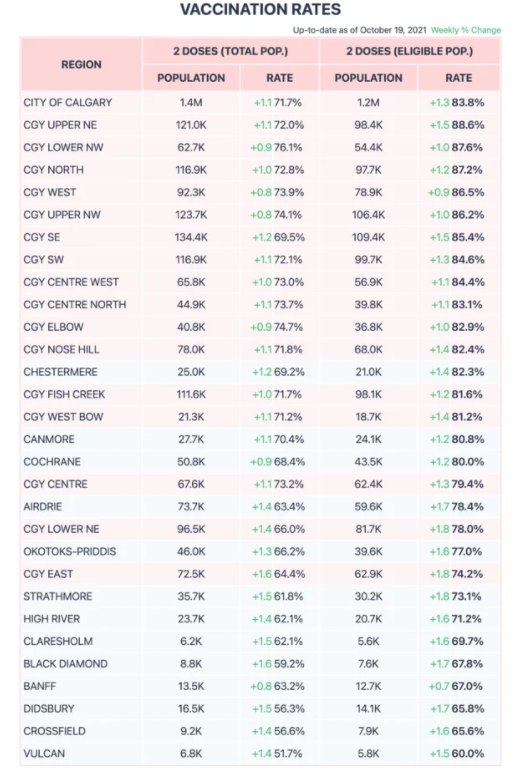Click the up-to-date October 19, 2021 text
The width and height of the screenshot is (528, 777).
(360, 30)
